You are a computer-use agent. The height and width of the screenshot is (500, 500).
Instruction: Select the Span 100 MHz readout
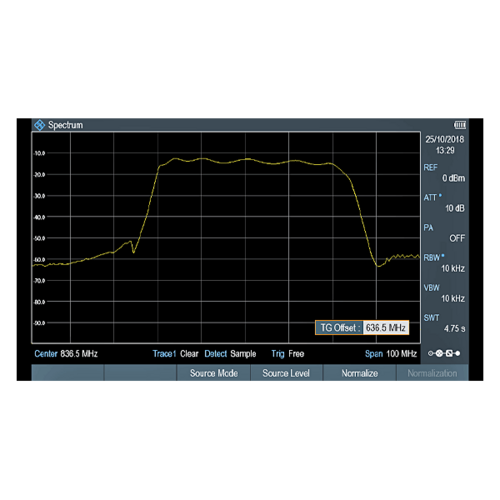pyautogui.click(x=391, y=354)
